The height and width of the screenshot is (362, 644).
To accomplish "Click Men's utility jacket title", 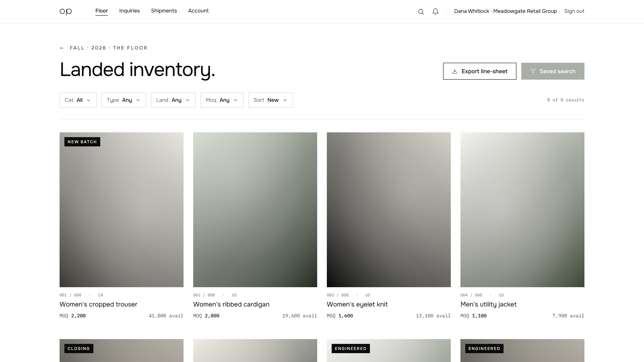I will point(488,304).
